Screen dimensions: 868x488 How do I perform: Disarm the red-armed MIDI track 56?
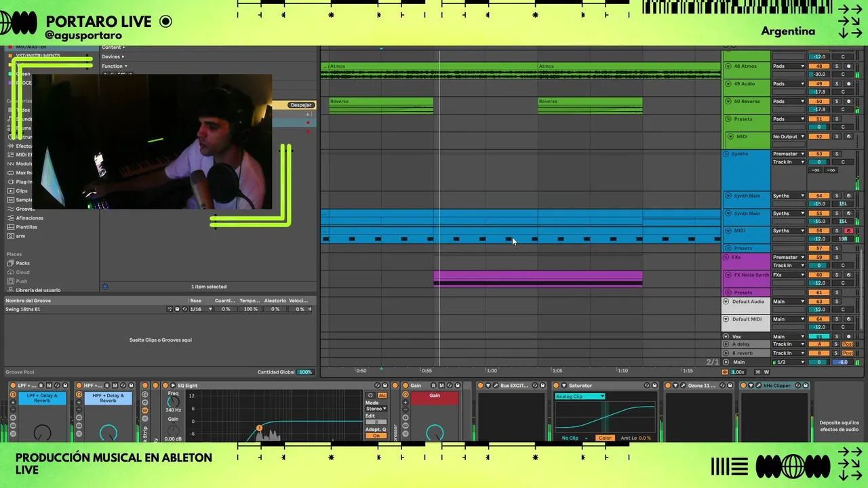pyautogui.click(x=848, y=230)
